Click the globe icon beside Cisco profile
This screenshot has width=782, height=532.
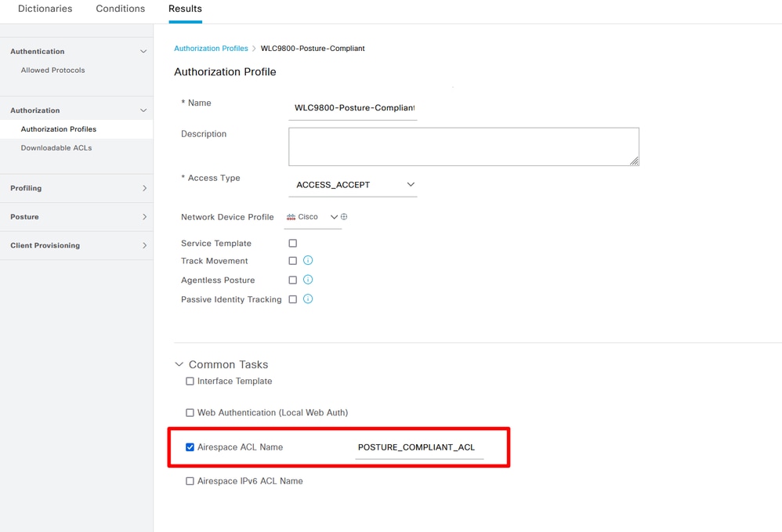pos(344,217)
